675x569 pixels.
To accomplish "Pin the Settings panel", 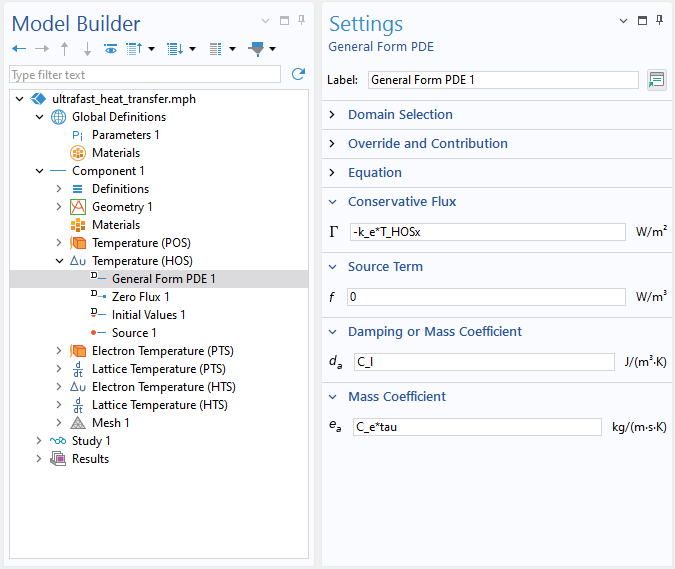I will click(x=660, y=20).
